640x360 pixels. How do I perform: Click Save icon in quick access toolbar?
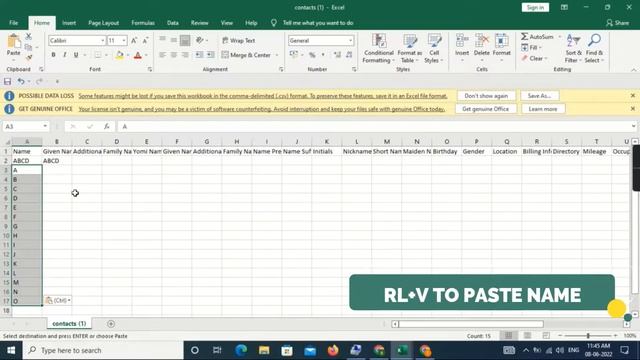(x=7, y=81)
